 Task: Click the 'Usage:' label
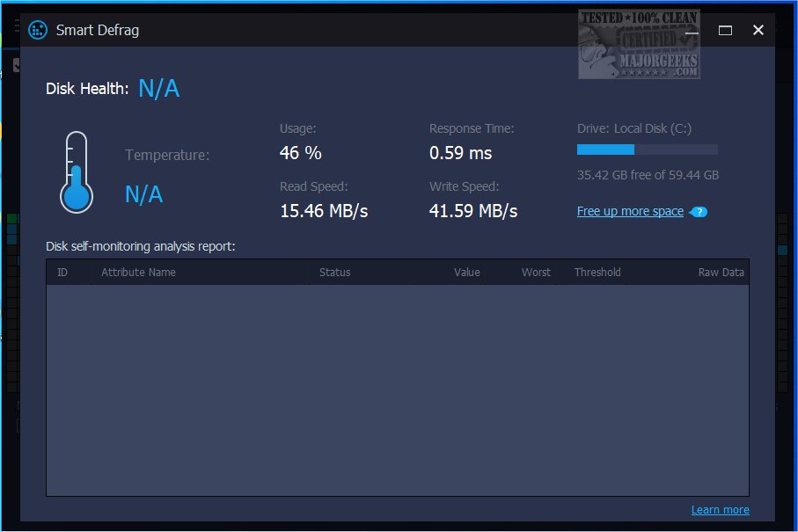pyautogui.click(x=297, y=128)
